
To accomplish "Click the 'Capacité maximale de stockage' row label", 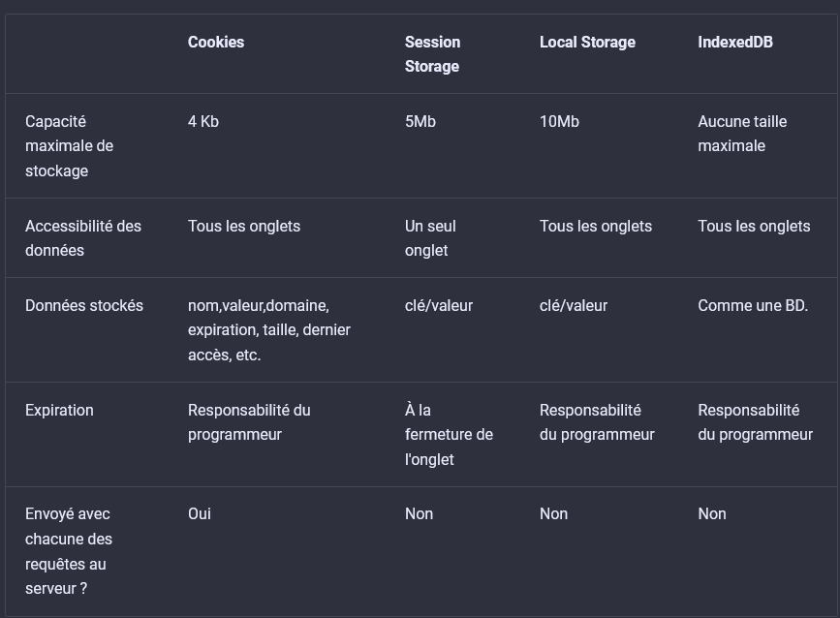I will [69, 146].
